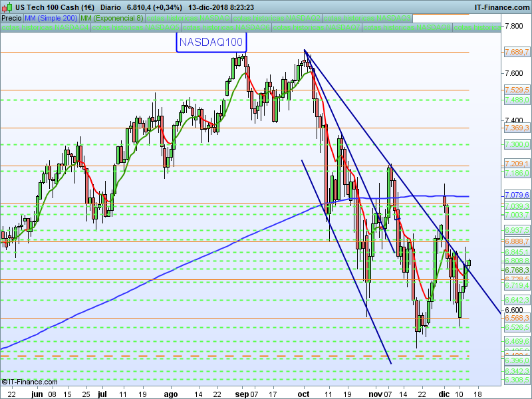The width and height of the screenshot is (532, 399).
Task: Select the cotas historicas NASDAQ8 label
Action: coord(407,27)
